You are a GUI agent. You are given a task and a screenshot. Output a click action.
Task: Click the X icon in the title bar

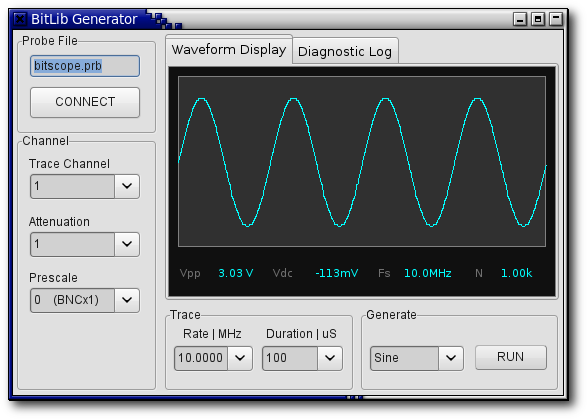point(20,19)
